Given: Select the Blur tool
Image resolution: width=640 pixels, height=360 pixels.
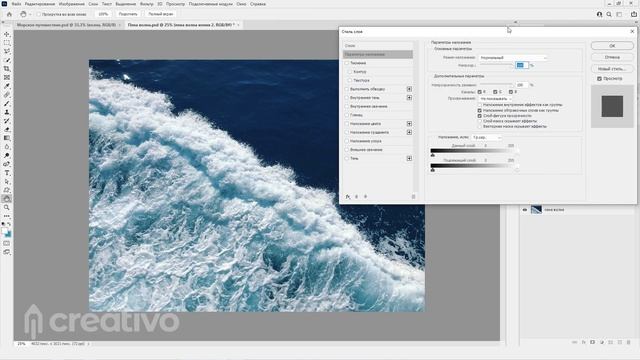Looking at the screenshot, I should (7, 147).
